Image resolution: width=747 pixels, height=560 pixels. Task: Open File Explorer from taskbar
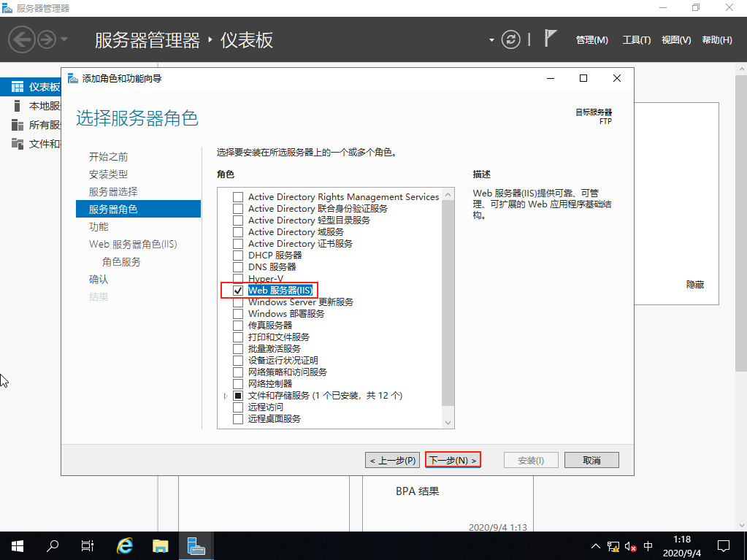(161, 545)
